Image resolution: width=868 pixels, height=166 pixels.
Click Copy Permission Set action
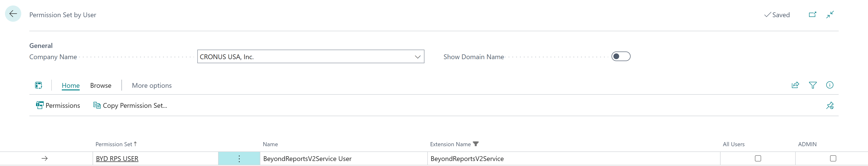(x=130, y=106)
